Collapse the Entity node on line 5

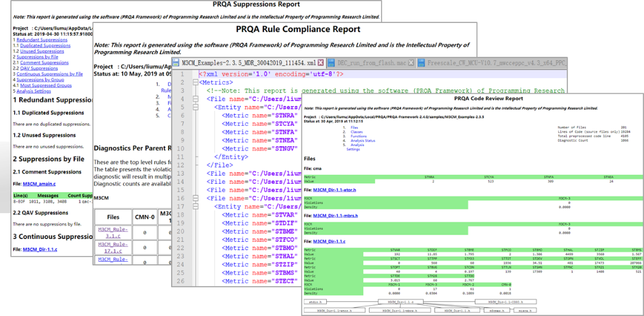pyautogui.click(x=195, y=107)
